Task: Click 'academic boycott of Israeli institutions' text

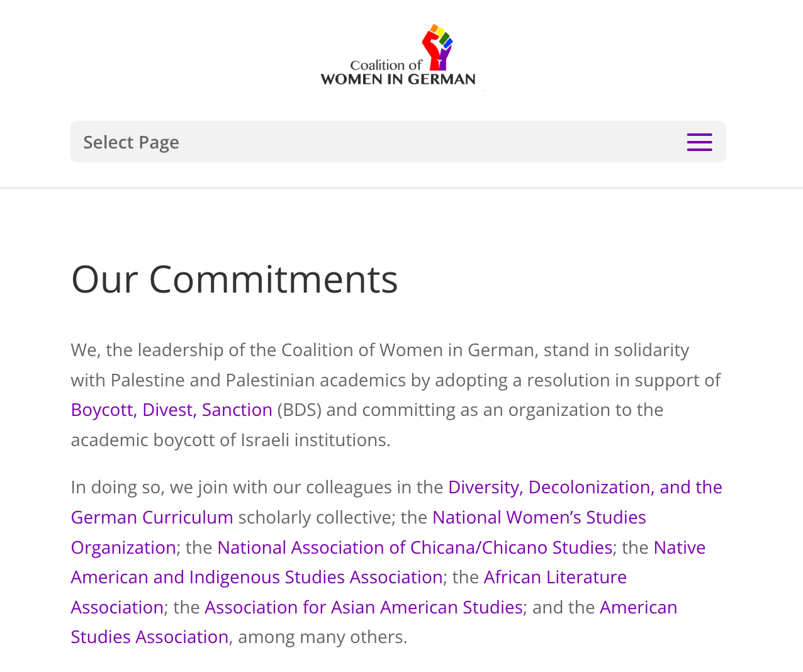Action: (230, 440)
